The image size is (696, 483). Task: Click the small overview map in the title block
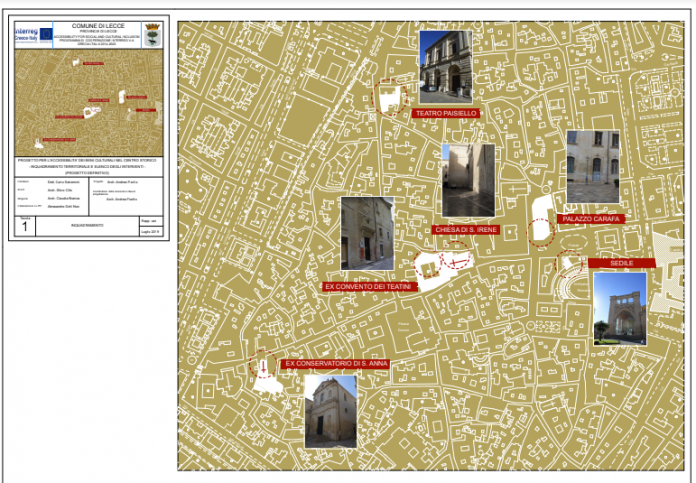89,103
